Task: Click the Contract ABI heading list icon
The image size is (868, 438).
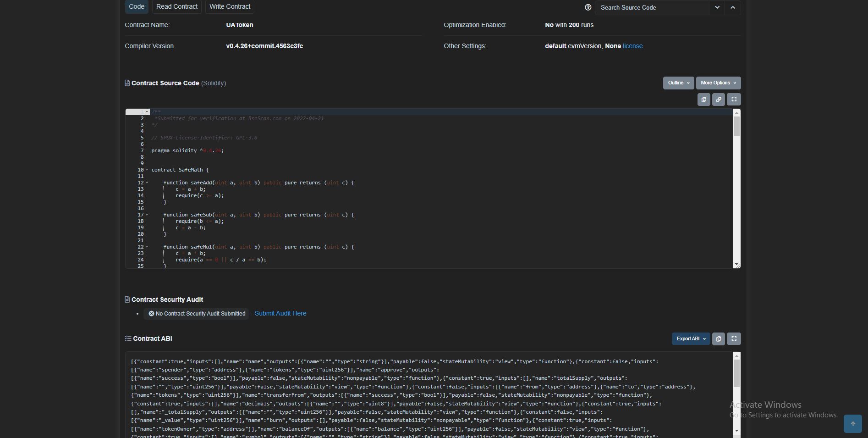Action: point(128,338)
